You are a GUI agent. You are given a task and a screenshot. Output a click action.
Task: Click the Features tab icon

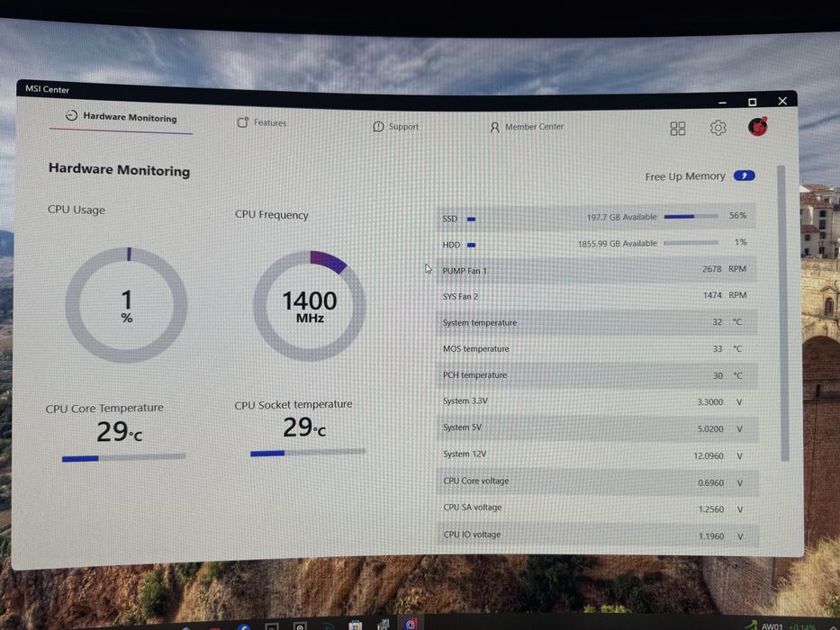tap(243, 122)
